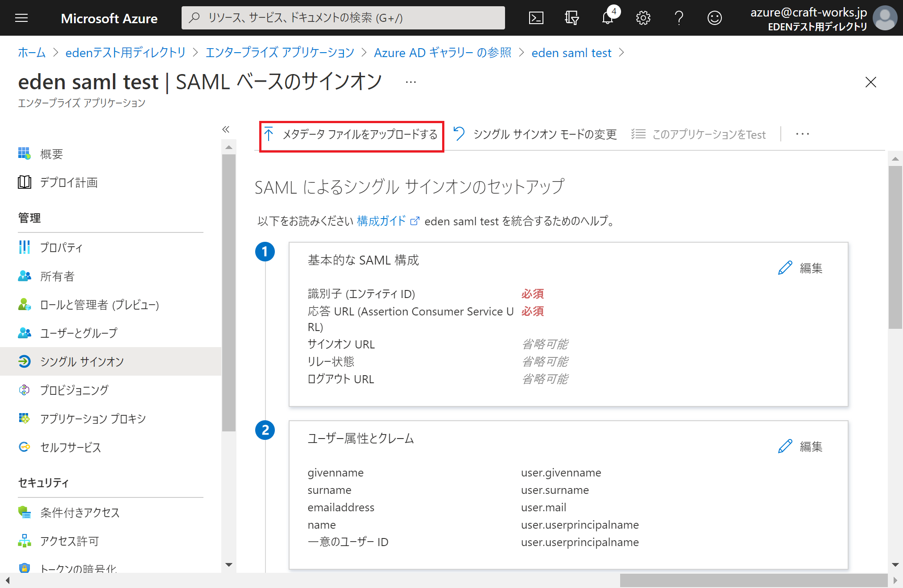The height and width of the screenshot is (588, 903).
Task: Open the feedback smiley icon
Action: pyautogui.click(x=714, y=18)
